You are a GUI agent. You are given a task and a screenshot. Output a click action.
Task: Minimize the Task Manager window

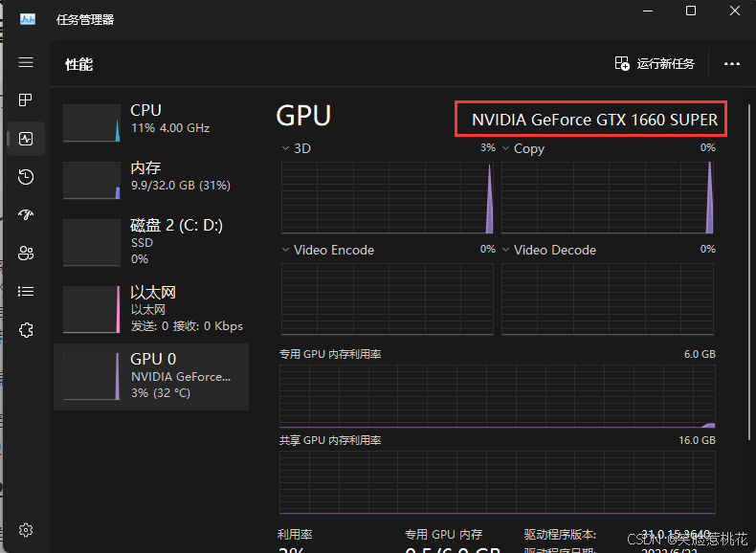coord(648,11)
